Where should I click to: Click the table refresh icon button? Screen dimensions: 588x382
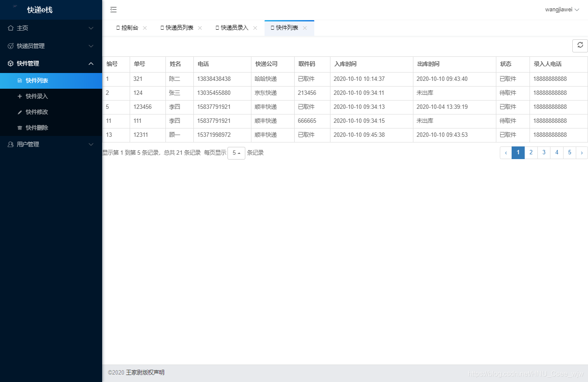point(580,45)
